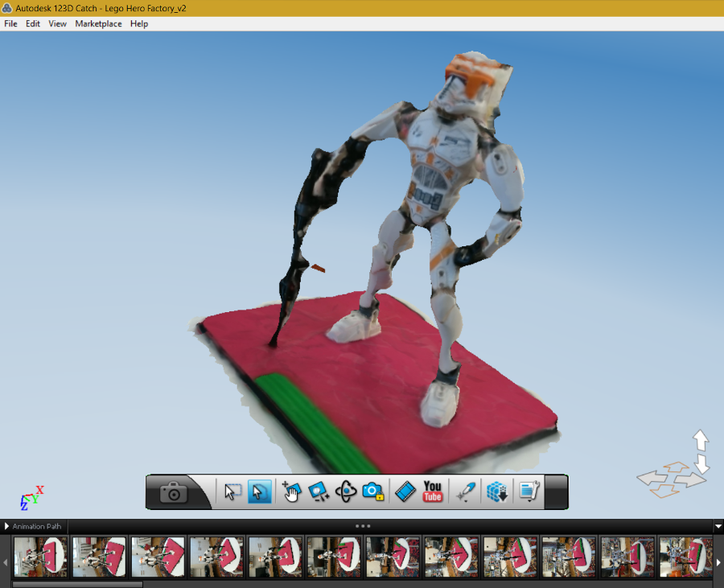This screenshot has height=588, width=724.
Task: Expand the Animation Path triangle
Action: click(x=6, y=526)
